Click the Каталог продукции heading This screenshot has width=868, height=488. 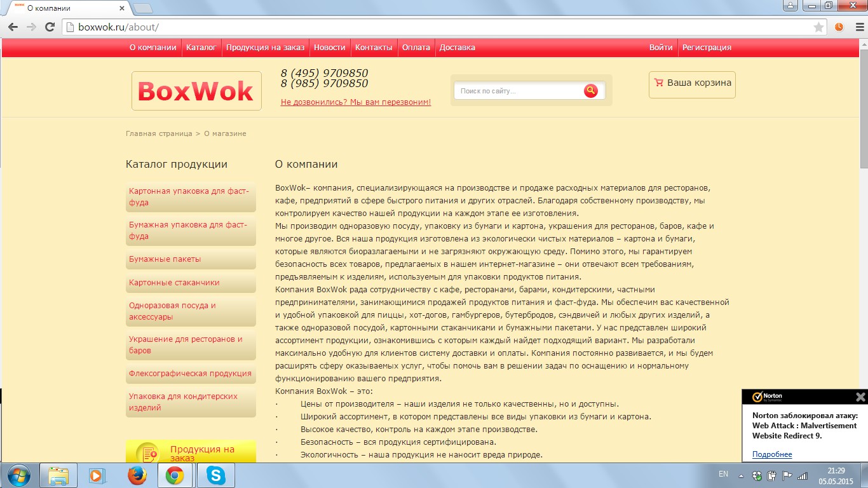tap(177, 164)
